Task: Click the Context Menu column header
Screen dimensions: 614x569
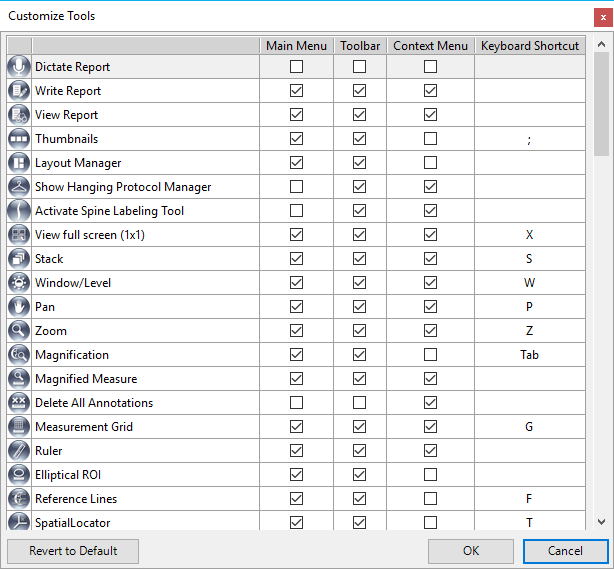Action: (430, 46)
